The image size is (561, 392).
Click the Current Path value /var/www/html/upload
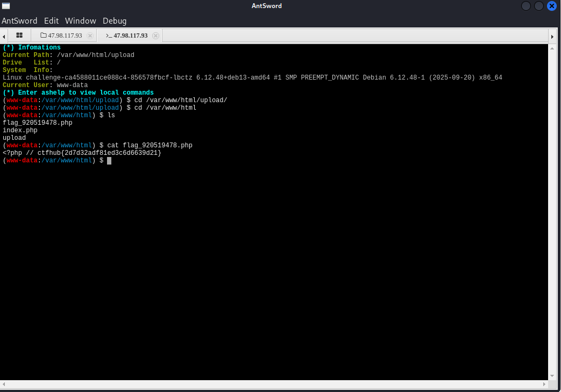[96, 55]
